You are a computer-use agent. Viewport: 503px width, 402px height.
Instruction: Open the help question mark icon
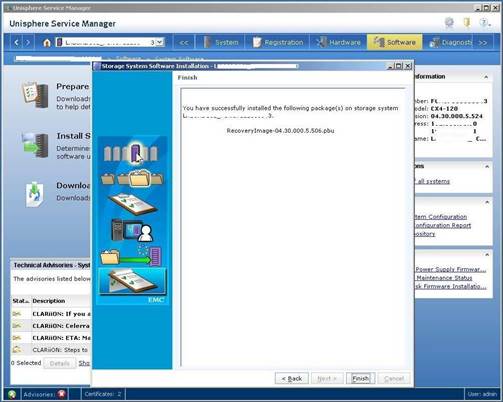click(484, 23)
